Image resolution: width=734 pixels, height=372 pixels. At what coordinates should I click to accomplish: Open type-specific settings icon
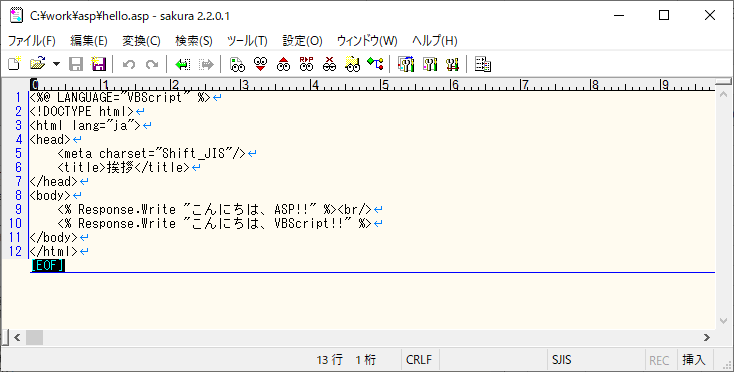[x=429, y=64]
